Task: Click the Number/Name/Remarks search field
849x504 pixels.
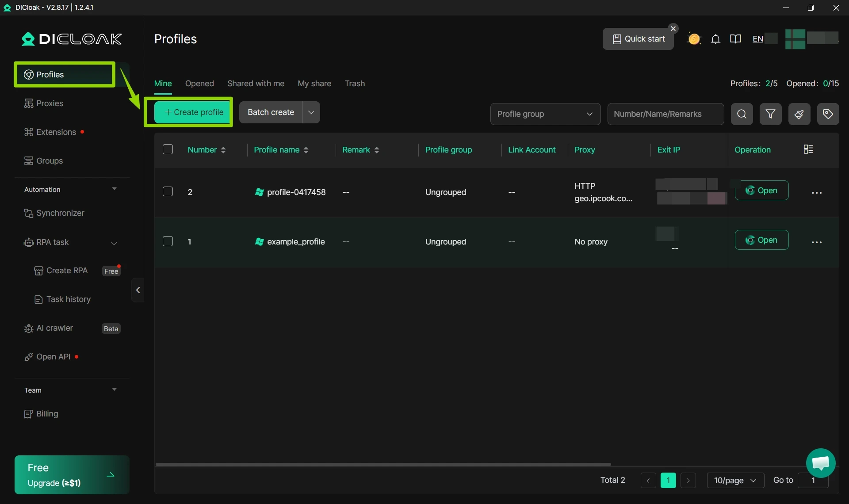Action: pos(665,114)
